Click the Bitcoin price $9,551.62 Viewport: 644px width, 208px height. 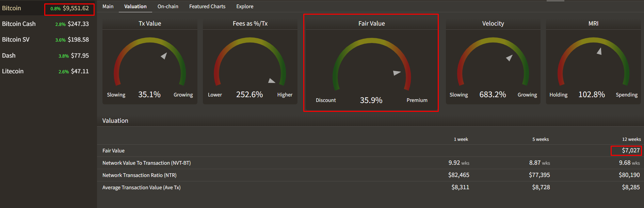point(76,8)
